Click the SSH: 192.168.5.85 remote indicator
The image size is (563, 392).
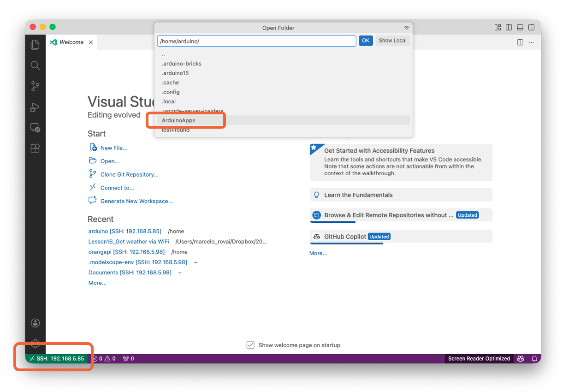tap(57, 358)
